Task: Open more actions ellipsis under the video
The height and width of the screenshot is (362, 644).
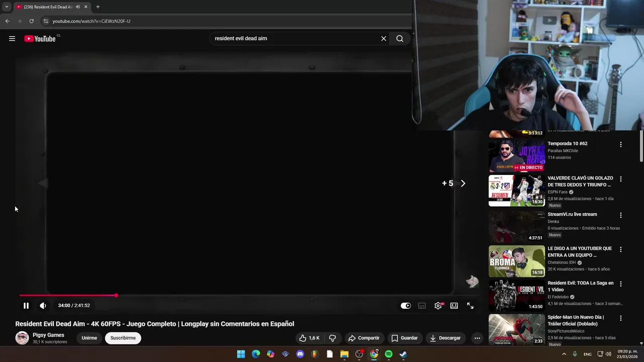Action: pos(477,338)
